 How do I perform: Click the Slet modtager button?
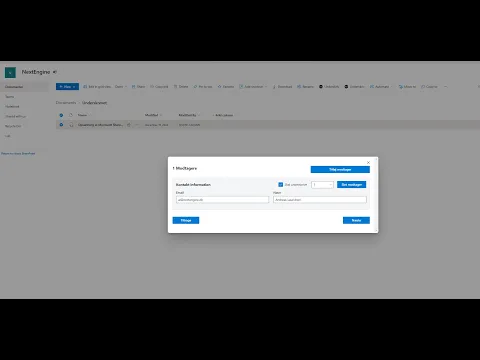[x=351, y=185]
